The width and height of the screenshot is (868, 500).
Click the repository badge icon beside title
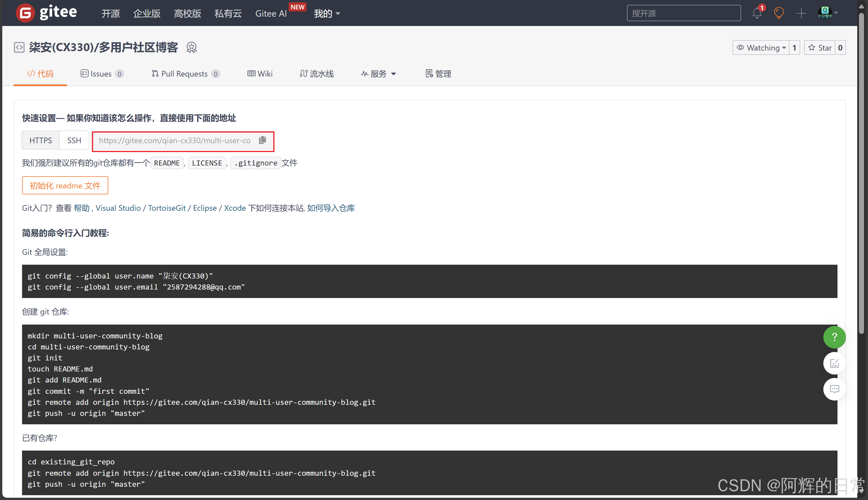click(x=191, y=47)
